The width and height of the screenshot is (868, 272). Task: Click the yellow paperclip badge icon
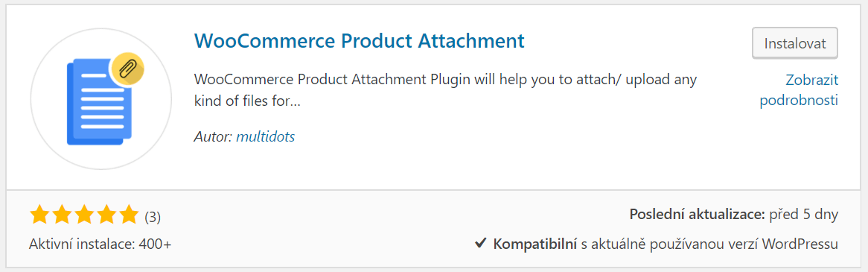(x=128, y=69)
